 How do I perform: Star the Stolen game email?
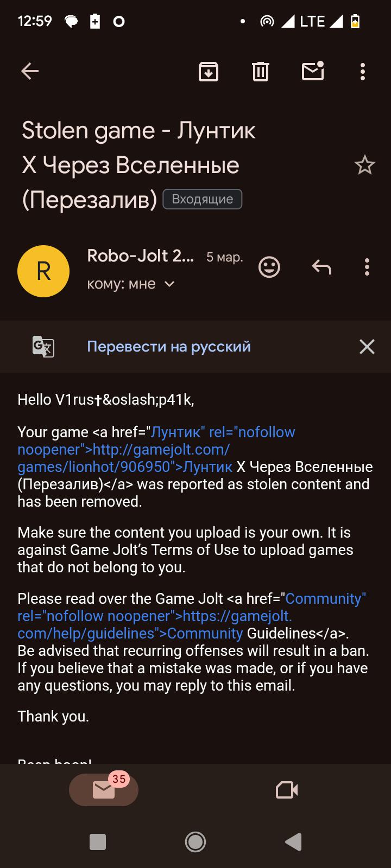pyautogui.click(x=365, y=165)
